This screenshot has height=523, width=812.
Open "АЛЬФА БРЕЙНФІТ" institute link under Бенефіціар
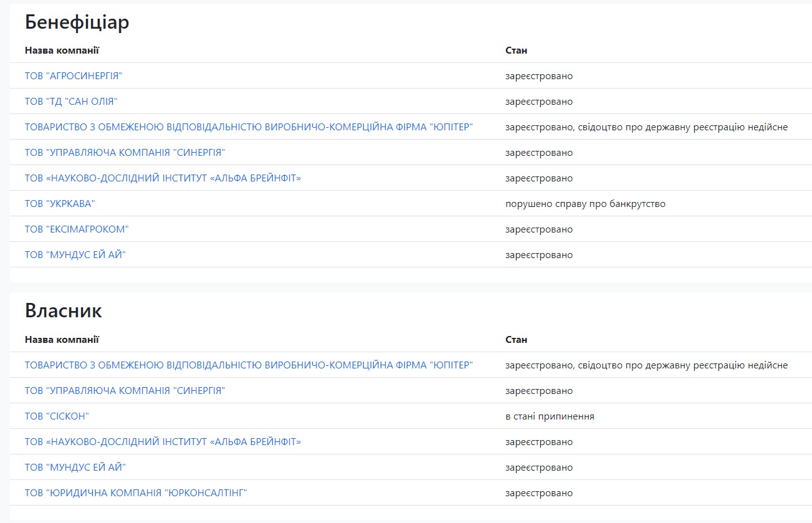tap(163, 178)
